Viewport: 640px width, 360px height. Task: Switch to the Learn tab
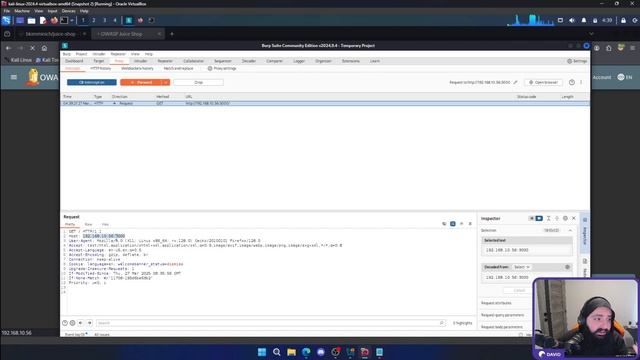(x=375, y=61)
